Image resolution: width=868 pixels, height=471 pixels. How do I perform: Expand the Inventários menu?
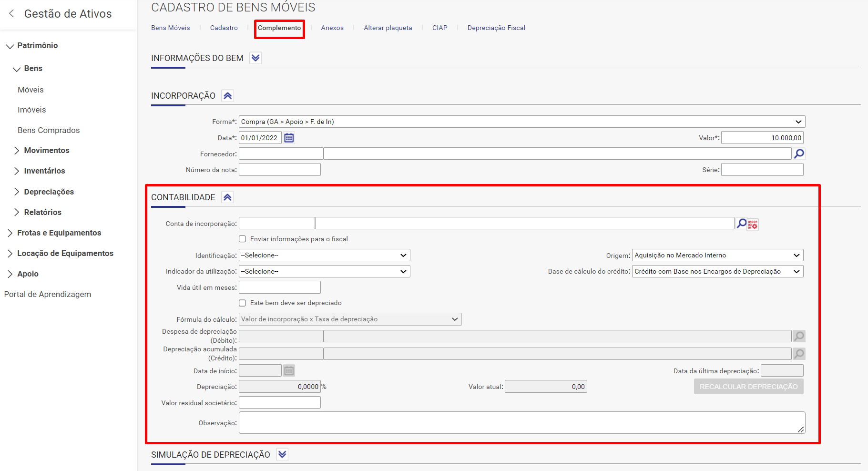tap(17, 171)
